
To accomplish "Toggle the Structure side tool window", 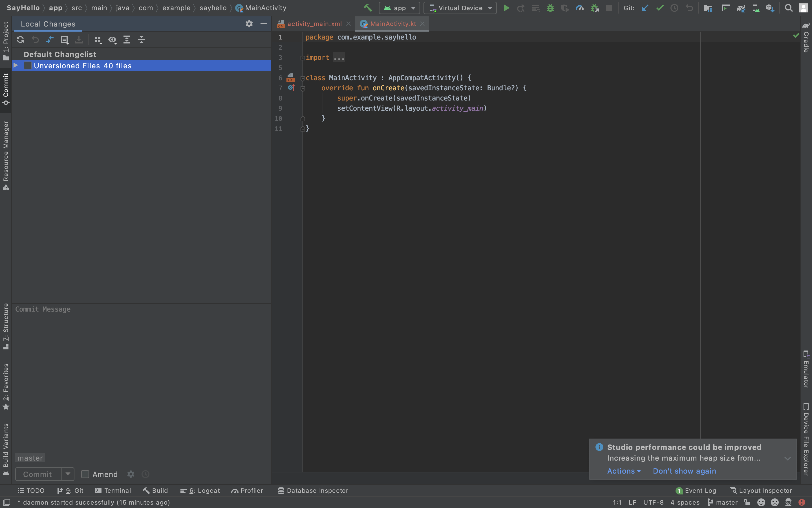I will point(6,326).
